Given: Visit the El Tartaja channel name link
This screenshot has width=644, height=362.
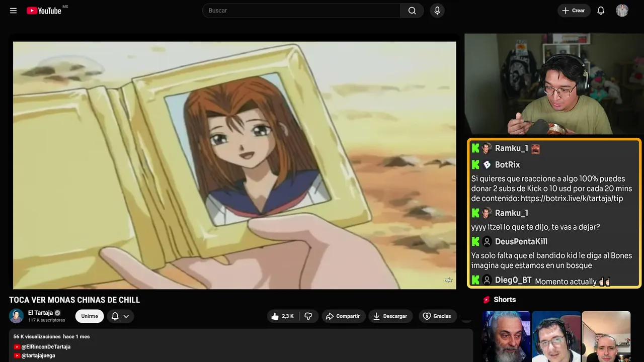Looking at the screenshot, I should point(40,313).
